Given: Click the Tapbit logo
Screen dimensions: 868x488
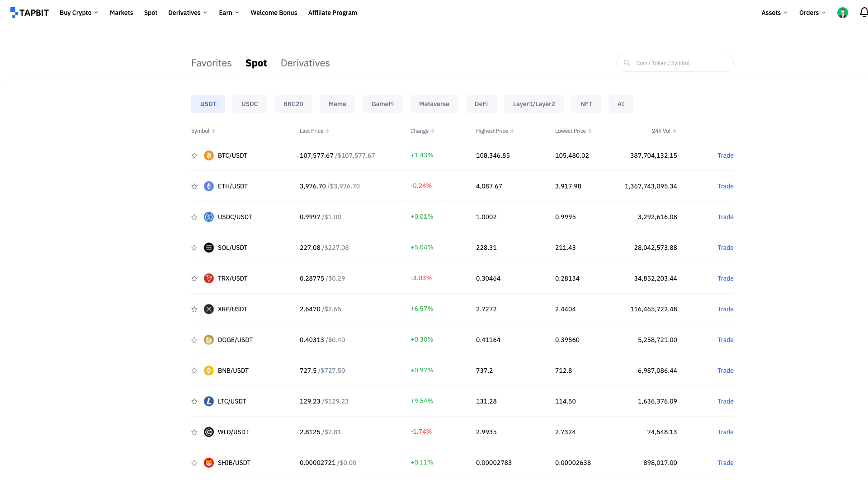Looking at the screenshot, I should point(29,13).
